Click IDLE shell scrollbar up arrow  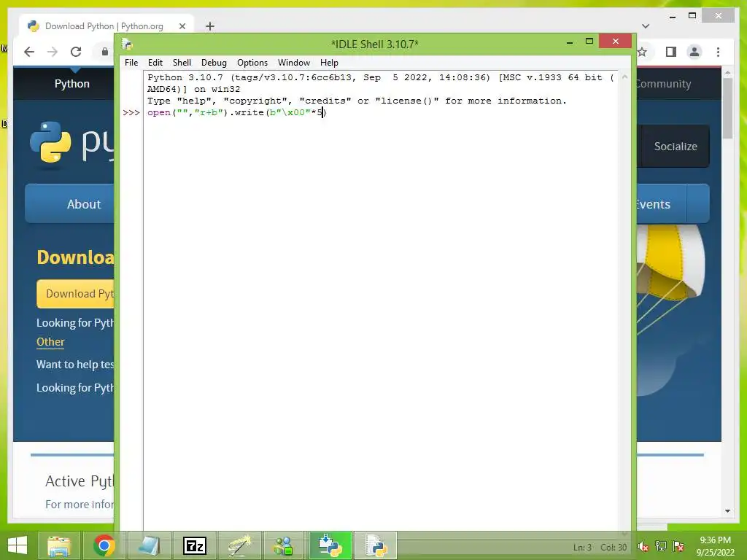point(624,77)
